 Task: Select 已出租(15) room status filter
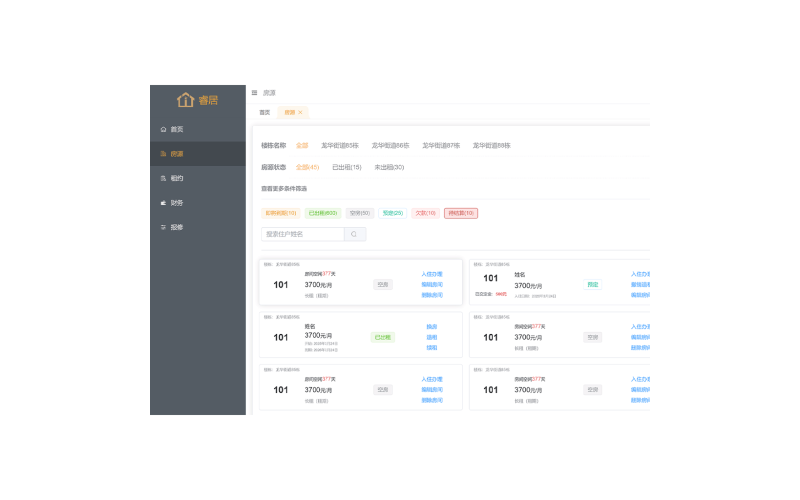click(x=347, y=167)
